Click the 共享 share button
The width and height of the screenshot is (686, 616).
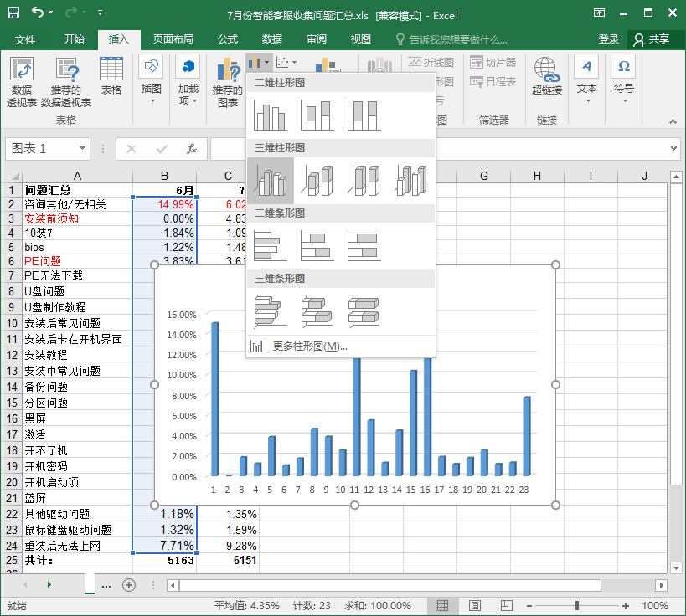point(652,39)
